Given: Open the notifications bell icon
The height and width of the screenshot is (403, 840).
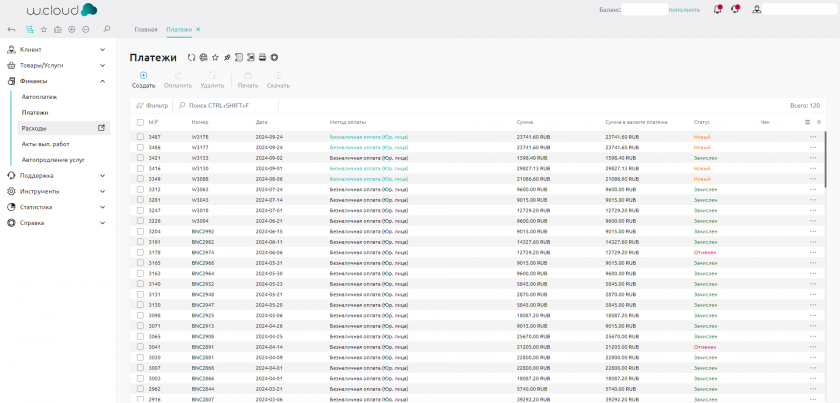Looking at the screenshot, I should 717,9.
